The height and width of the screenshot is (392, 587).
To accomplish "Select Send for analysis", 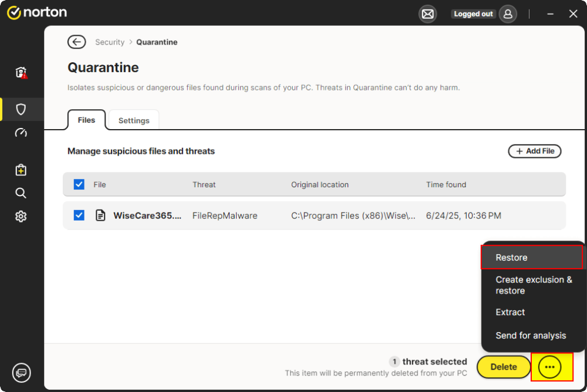I will pos(532,336).
